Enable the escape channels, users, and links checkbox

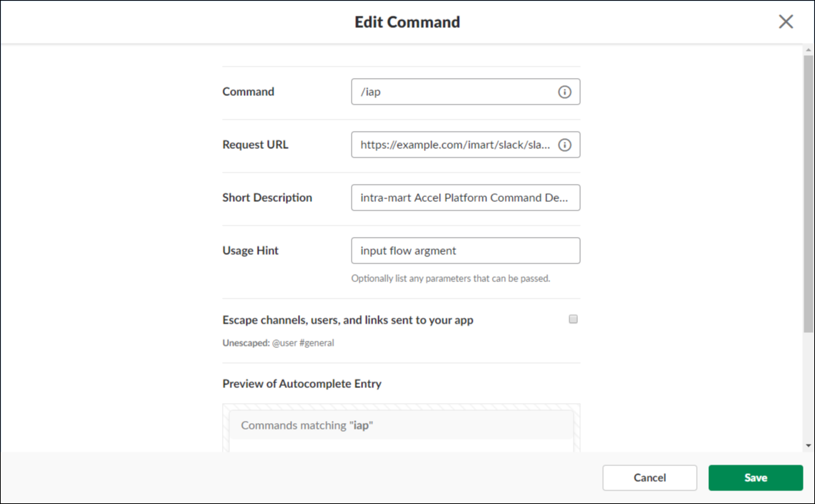point(573,319)
